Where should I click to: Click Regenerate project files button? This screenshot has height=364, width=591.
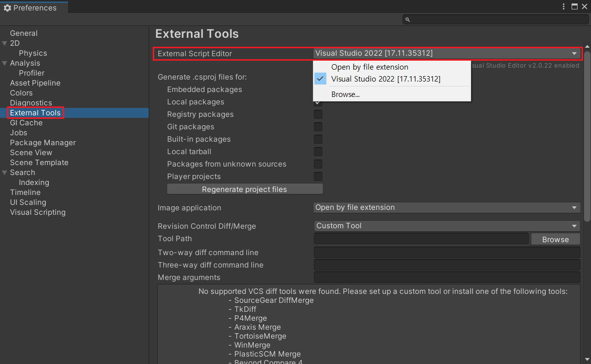[245, 189]
